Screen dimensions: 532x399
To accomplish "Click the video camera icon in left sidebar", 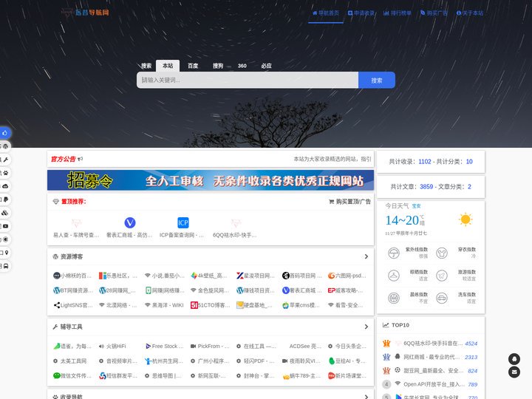I will [5, 226].
